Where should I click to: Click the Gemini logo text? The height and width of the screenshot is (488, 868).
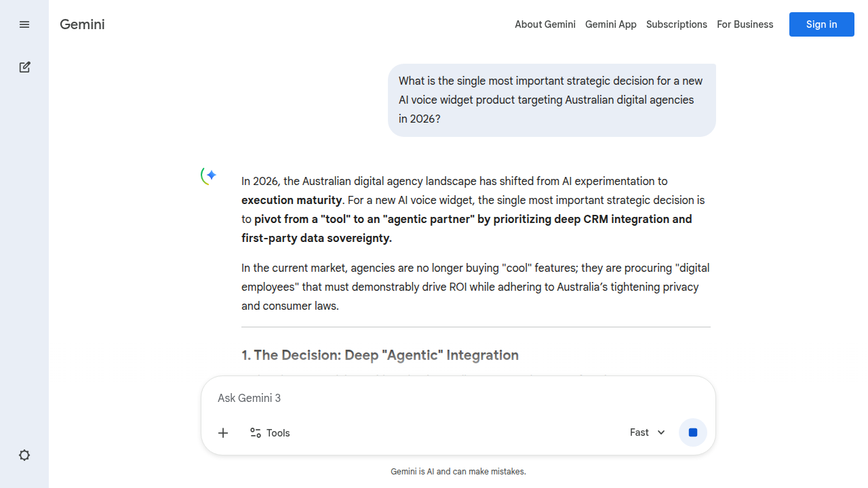82,24
